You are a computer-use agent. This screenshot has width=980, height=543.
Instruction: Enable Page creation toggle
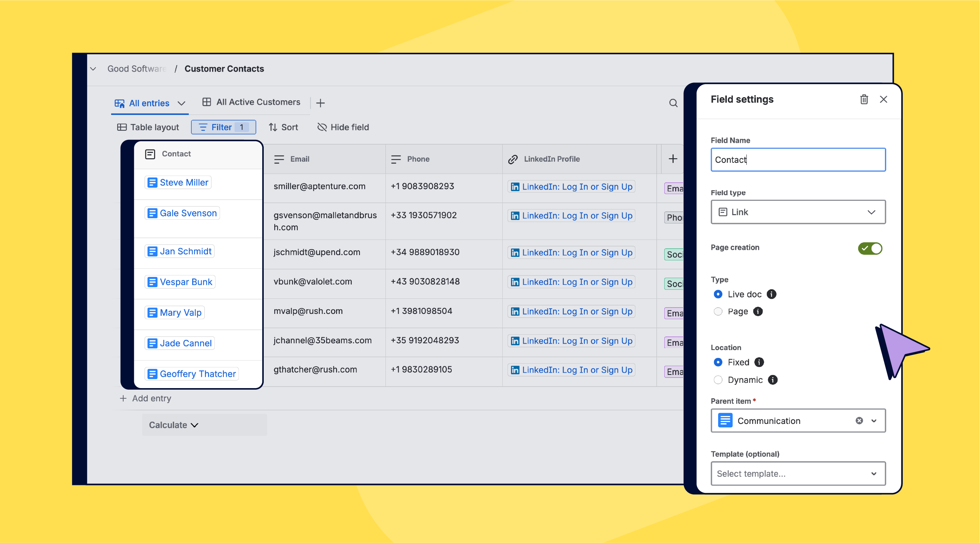point(870,248)
